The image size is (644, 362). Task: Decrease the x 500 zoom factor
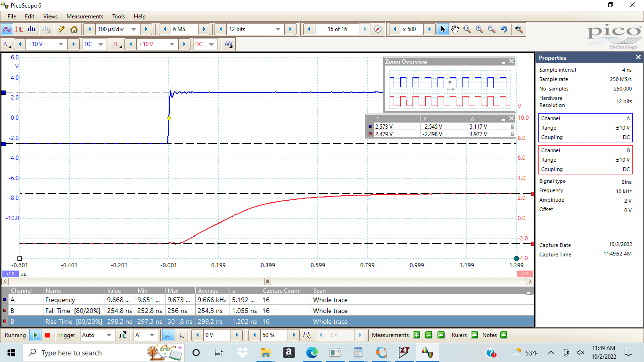(x=394, y=29)
